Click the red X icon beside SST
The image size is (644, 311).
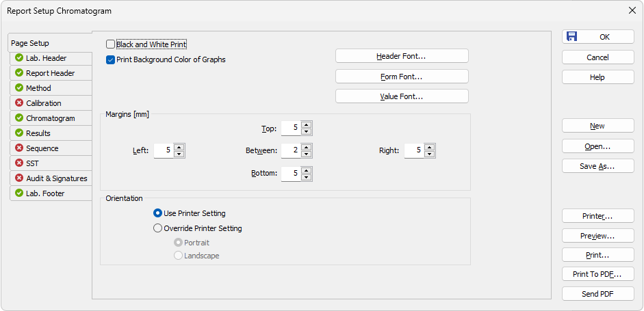click(18, 163)
